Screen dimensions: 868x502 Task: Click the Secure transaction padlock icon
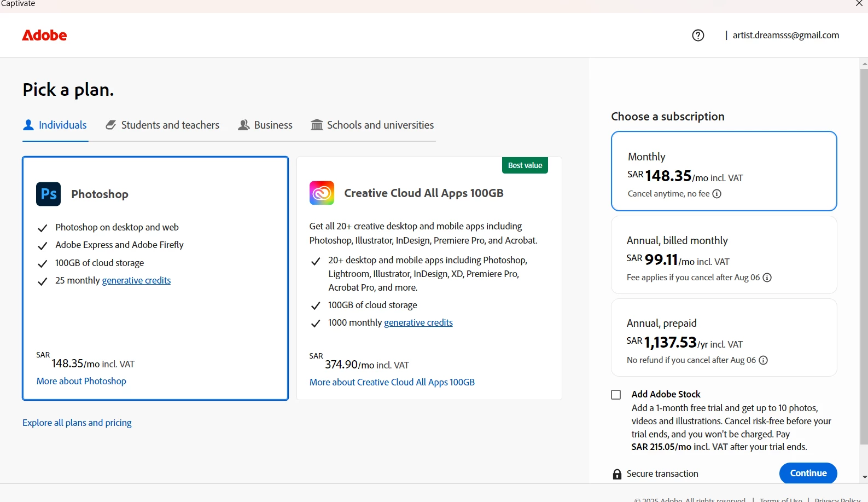pos(617,474)
